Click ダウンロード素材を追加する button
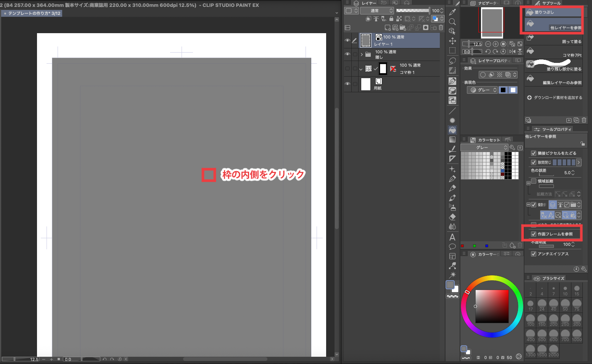The image size is (592, 364). coord(555,98)
